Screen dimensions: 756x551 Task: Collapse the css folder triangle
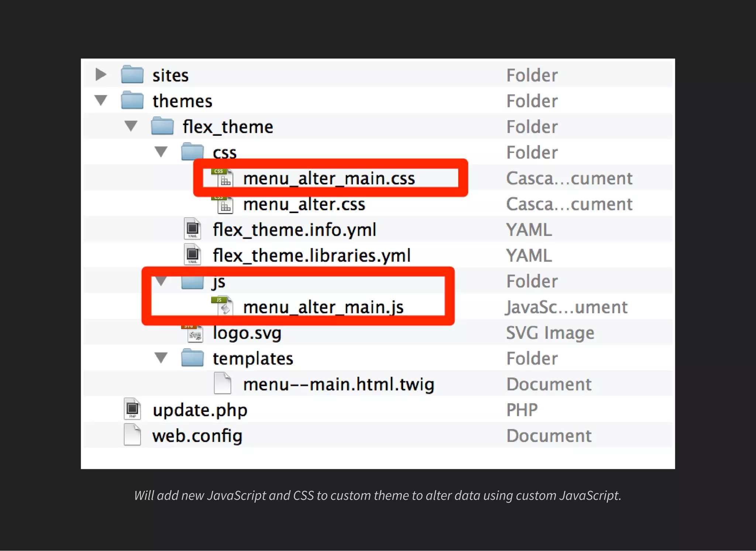pos(161,152)
